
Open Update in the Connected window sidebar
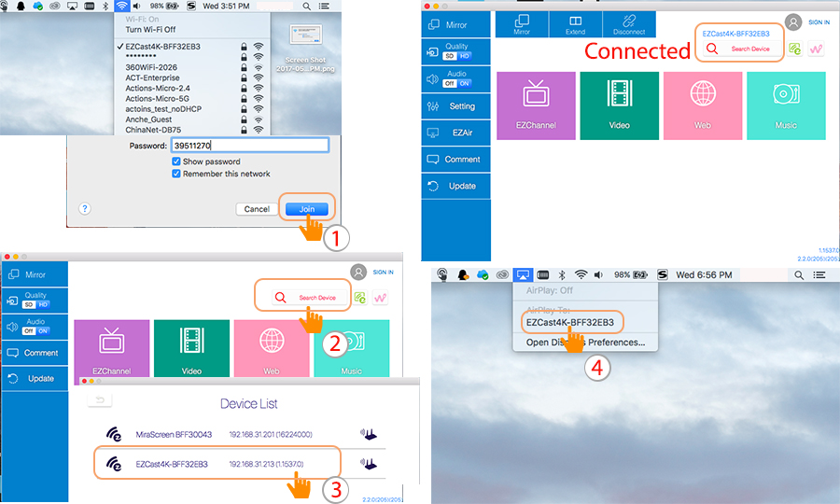[455, 186]
